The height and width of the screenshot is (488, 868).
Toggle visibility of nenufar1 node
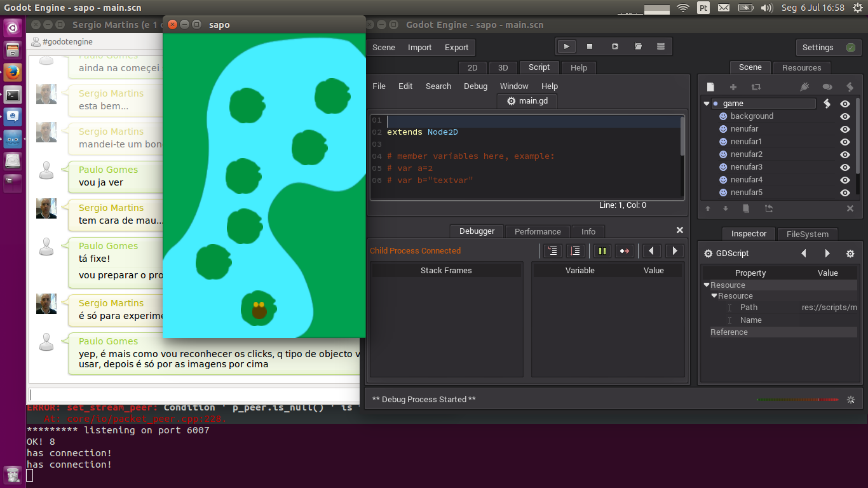[845, 142]
